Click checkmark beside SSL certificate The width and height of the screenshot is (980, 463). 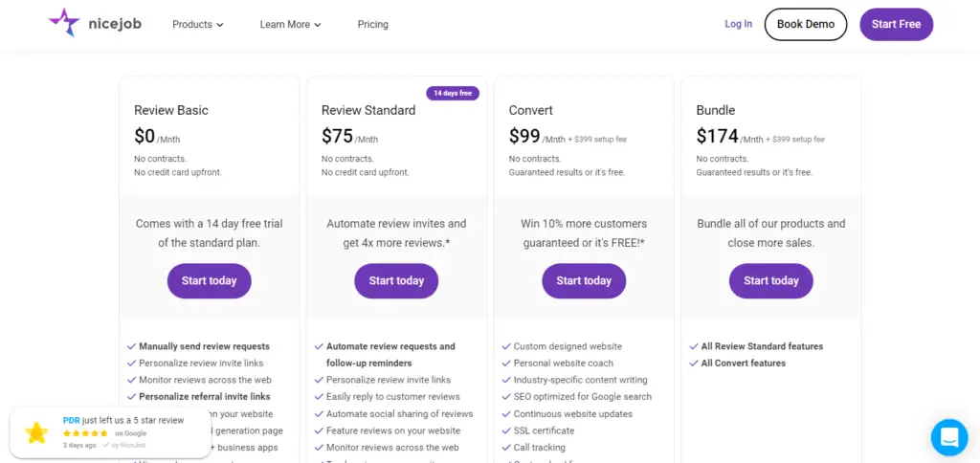point(506,430)
